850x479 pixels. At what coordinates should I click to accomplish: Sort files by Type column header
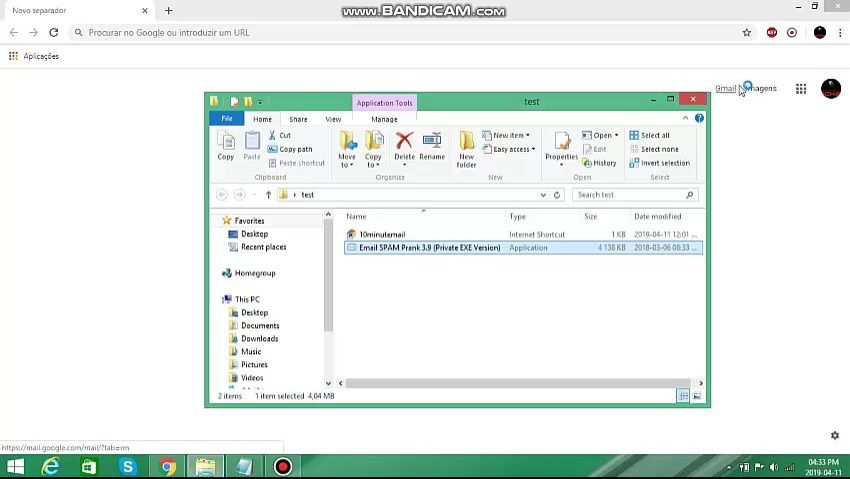(517, 217)
